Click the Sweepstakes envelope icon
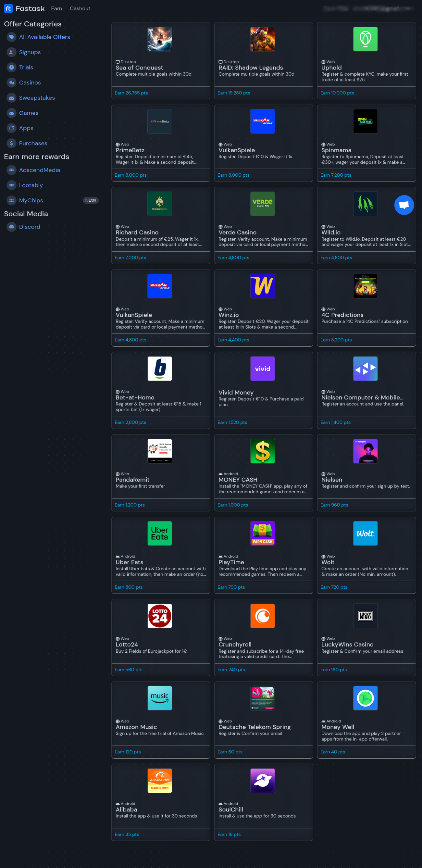 (12, 98)
